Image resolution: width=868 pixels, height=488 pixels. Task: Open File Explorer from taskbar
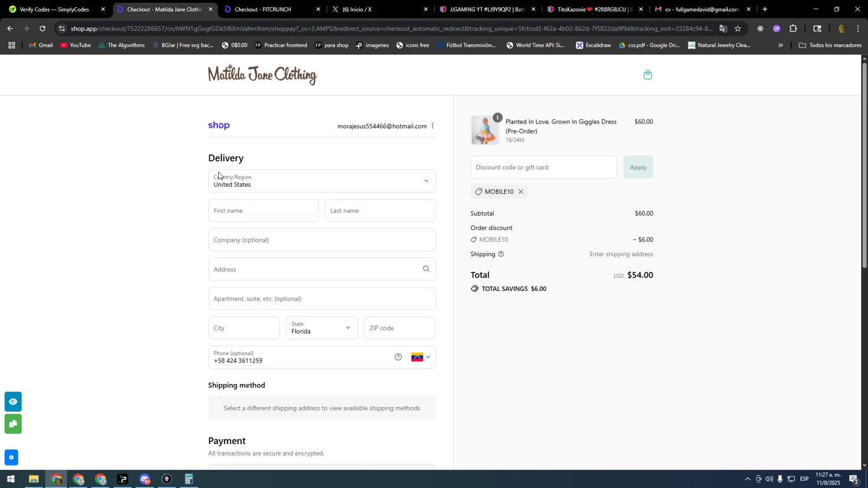pos(34,479)
